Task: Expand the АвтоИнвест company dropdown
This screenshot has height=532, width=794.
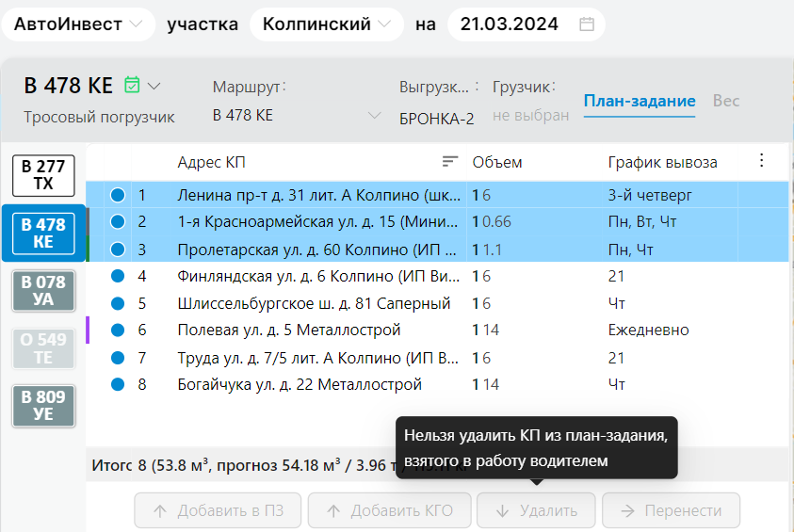Action: pos(77,24)
